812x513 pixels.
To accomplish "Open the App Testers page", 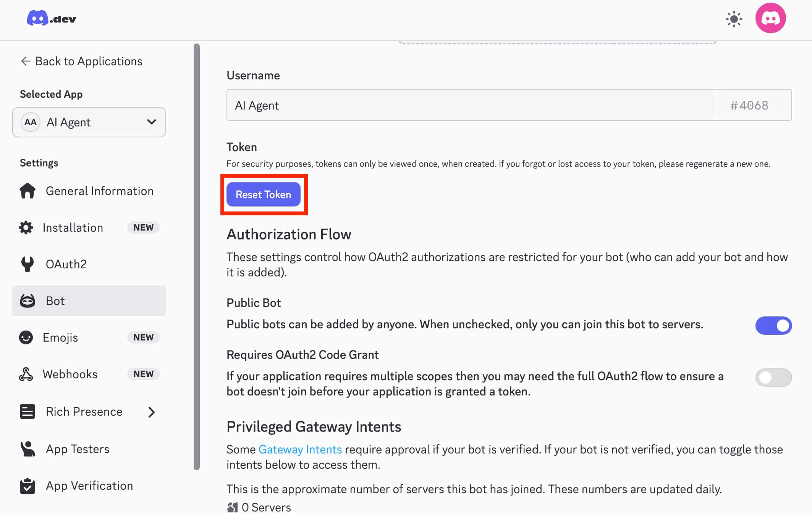I will 78,449.
